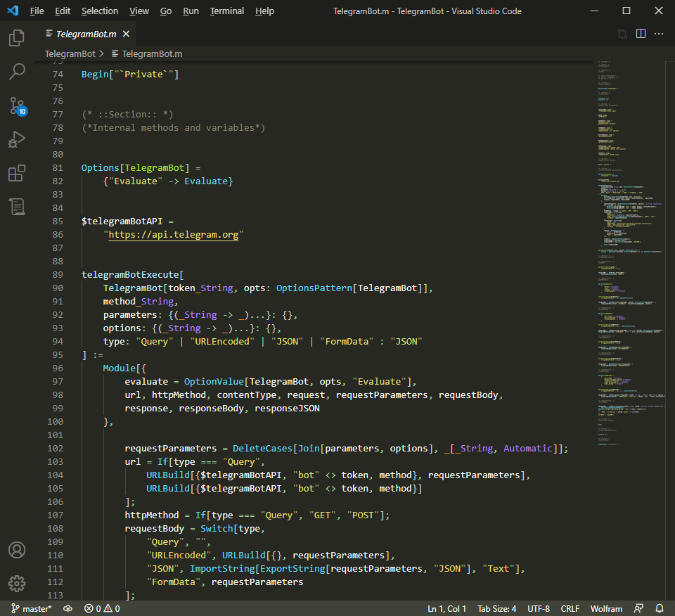Click OptionValue on line 97
The image size is (675, 616).
tap(214, 381)
